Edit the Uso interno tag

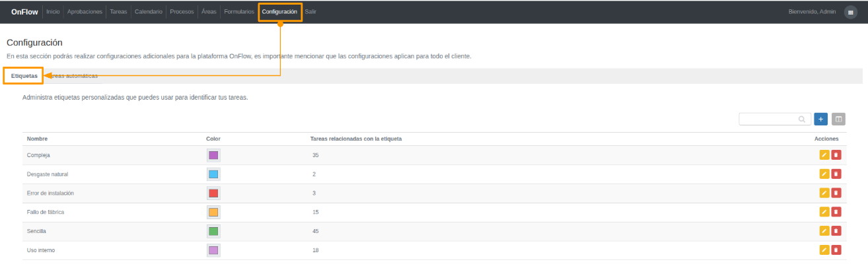[824, 250]
